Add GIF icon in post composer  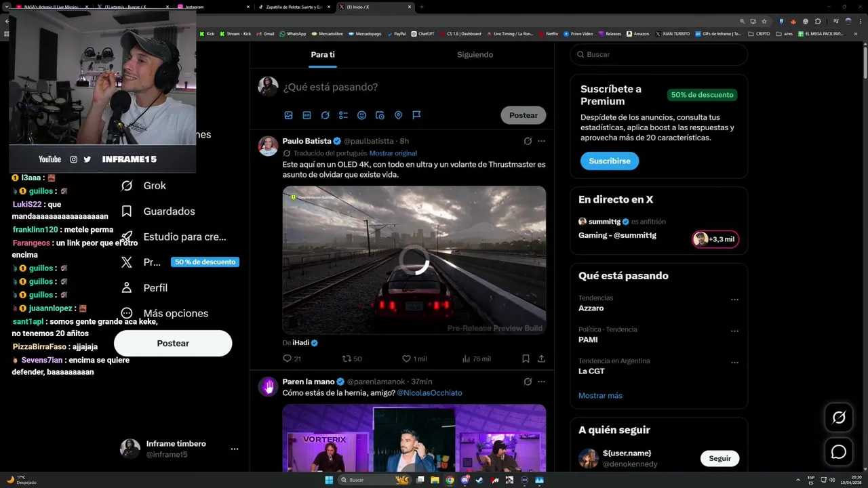(307, 115)
